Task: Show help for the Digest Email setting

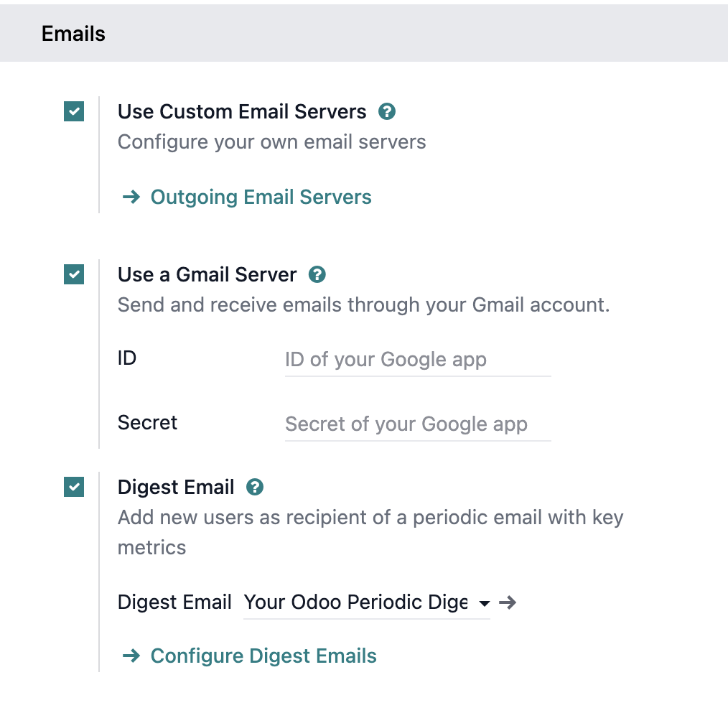Action: [255, 488]
